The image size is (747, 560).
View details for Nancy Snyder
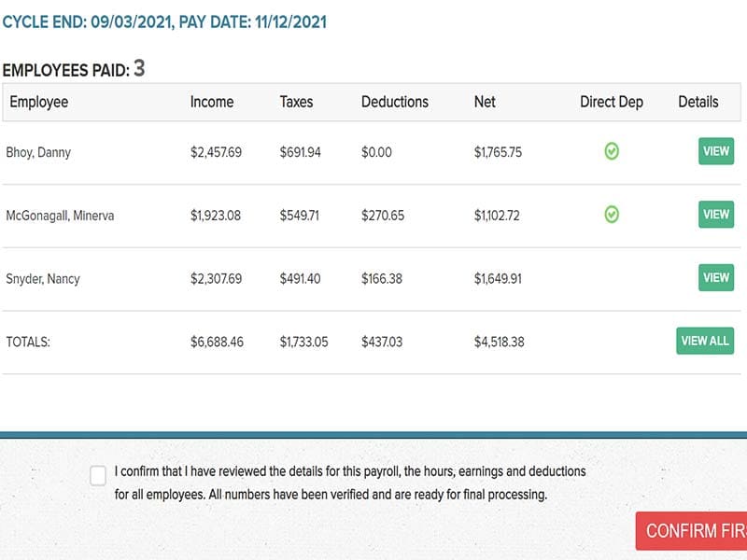pyautogui.click(x=715, y=277)
